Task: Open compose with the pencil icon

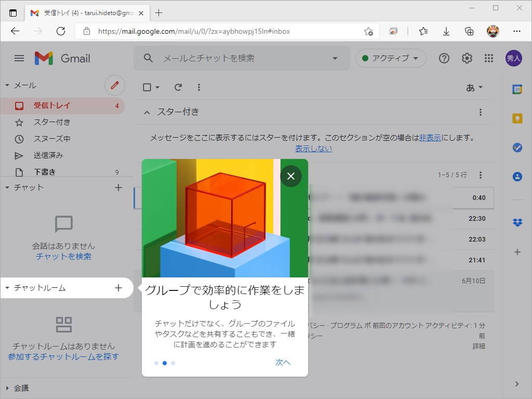Action: (114, 85)
